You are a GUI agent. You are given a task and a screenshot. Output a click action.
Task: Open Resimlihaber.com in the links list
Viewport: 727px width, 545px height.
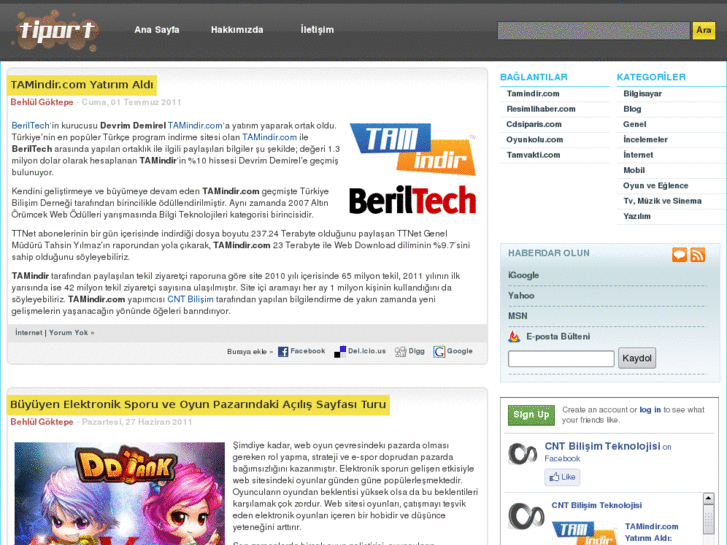point(541,109)
